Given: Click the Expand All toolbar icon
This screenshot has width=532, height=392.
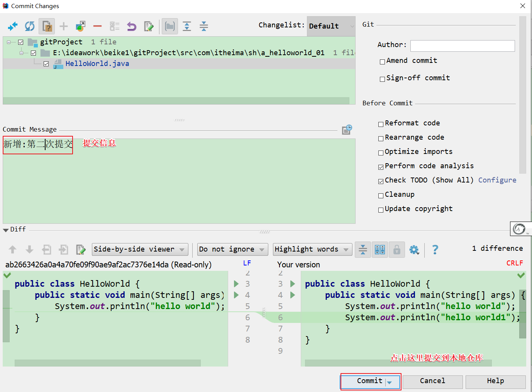Looking at the screenshot, I should click(x=187, y=26).
